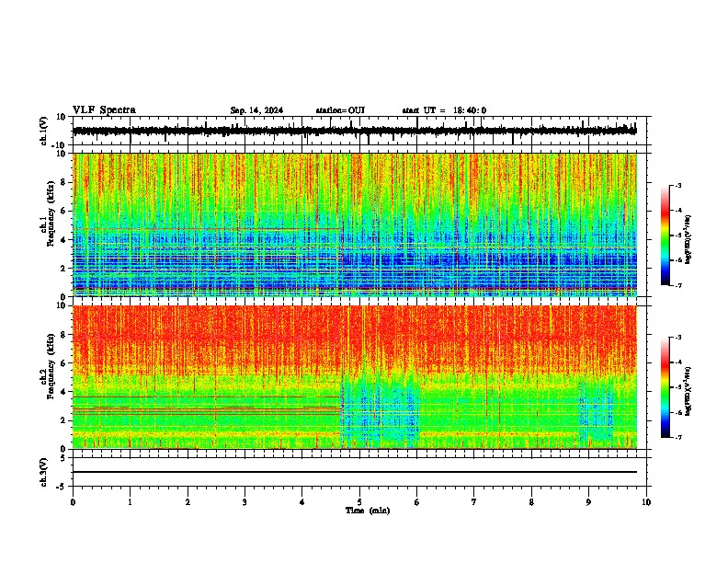The width and height of the screenshot is (728, 563).
Task: Click time-axis tick label "10"
Action: 646,502
